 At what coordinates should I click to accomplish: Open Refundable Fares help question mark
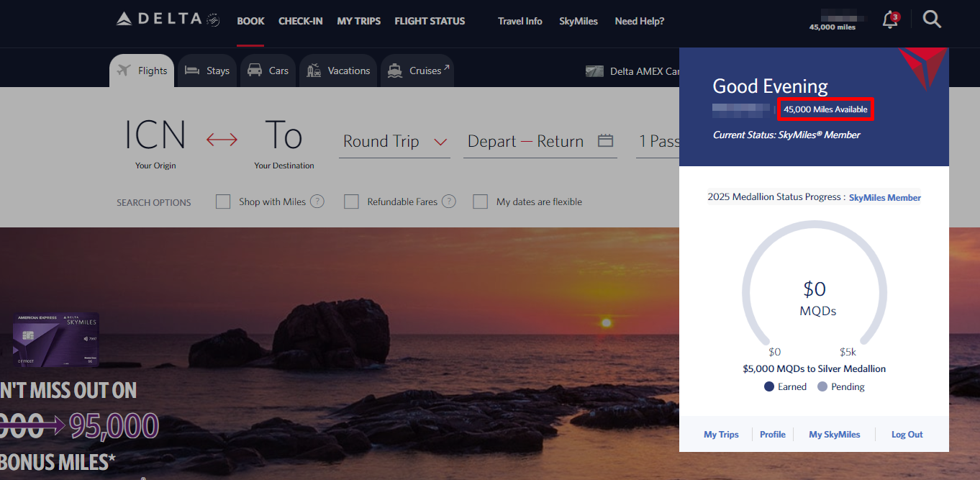tap(449, 201)
